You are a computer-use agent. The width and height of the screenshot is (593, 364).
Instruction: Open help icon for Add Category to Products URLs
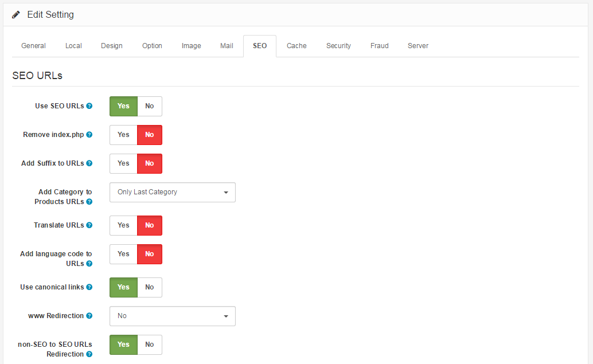[x=89, y=201]
